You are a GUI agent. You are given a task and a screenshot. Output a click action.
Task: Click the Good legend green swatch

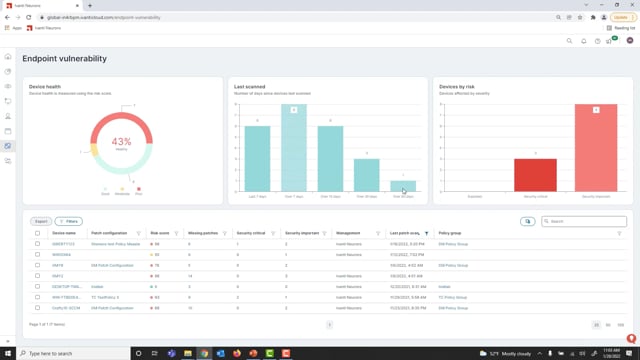pos(105,189)
